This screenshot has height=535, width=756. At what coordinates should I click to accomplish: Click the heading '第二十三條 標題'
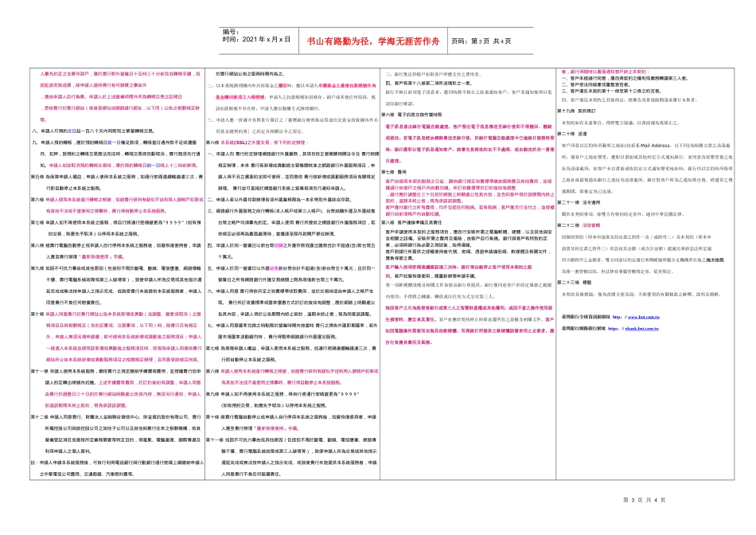tap(575, 282)
